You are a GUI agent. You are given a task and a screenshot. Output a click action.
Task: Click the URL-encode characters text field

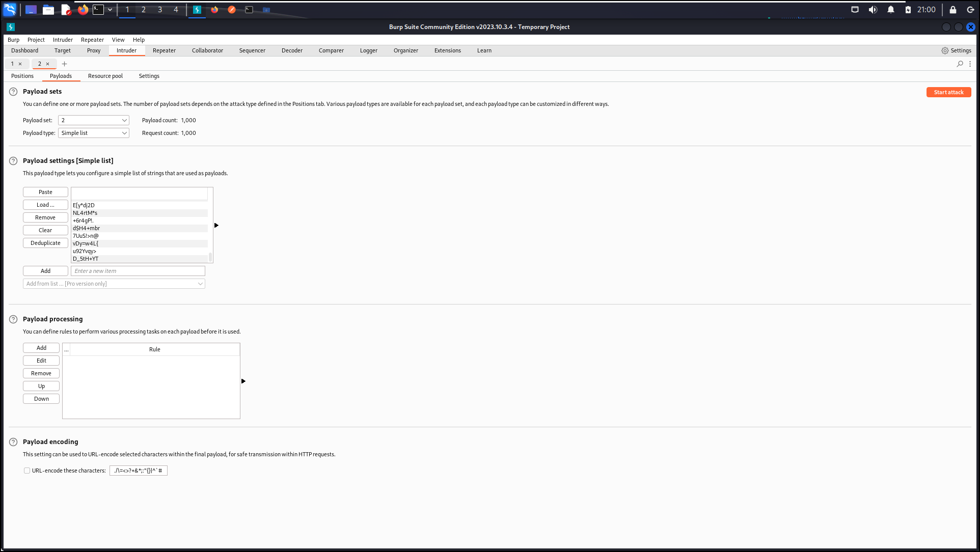coord(139,471)
